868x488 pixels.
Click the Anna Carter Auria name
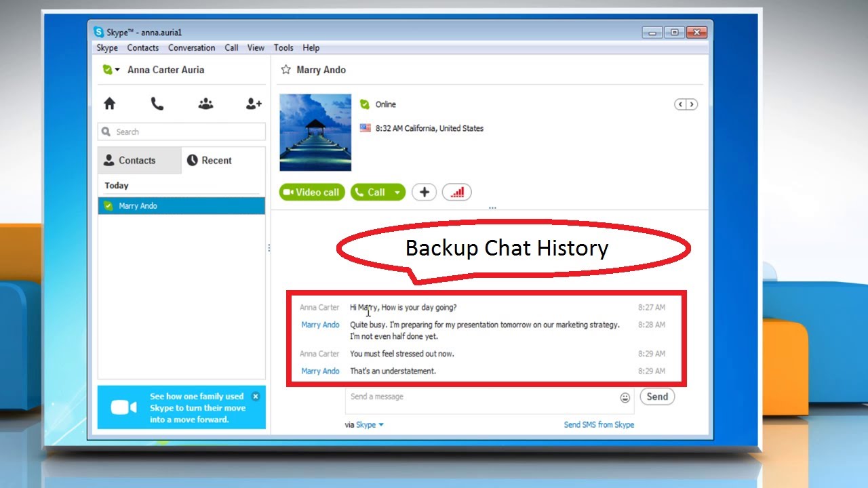tap(165, 70)
